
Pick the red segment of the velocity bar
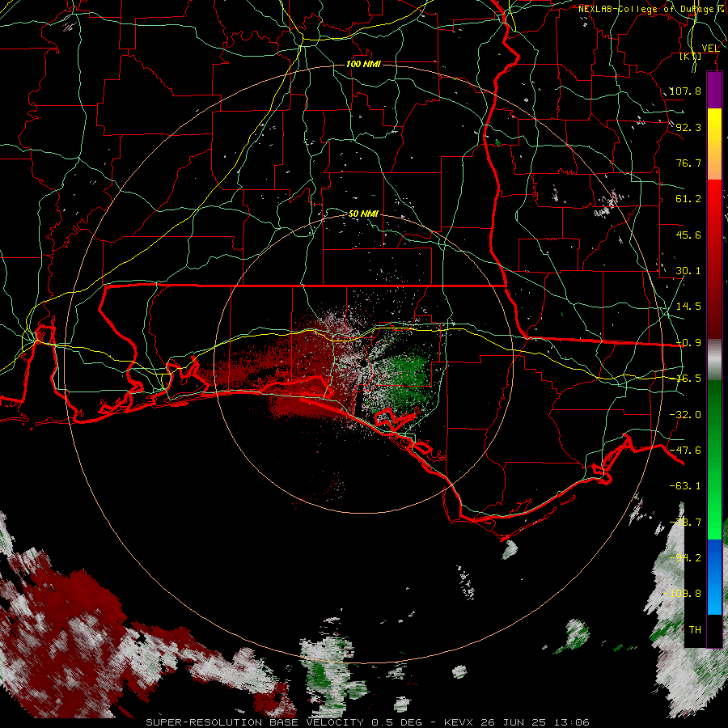point(714,259)
